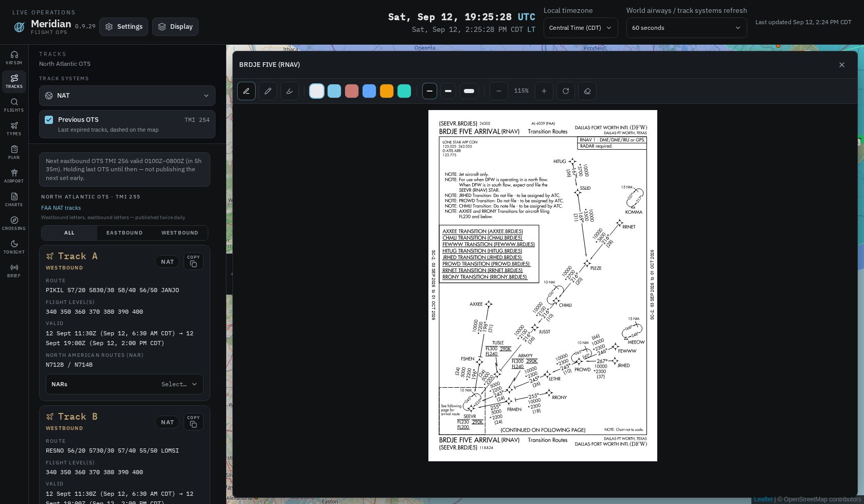This screenshot has height=504, width=864.
Task: Click Track B NAT badge
Action: click(167, 422)
